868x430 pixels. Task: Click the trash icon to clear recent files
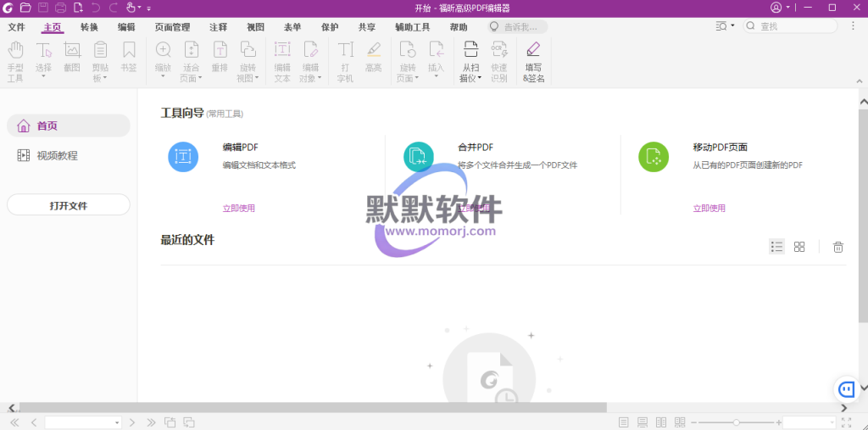coord(837,247)
